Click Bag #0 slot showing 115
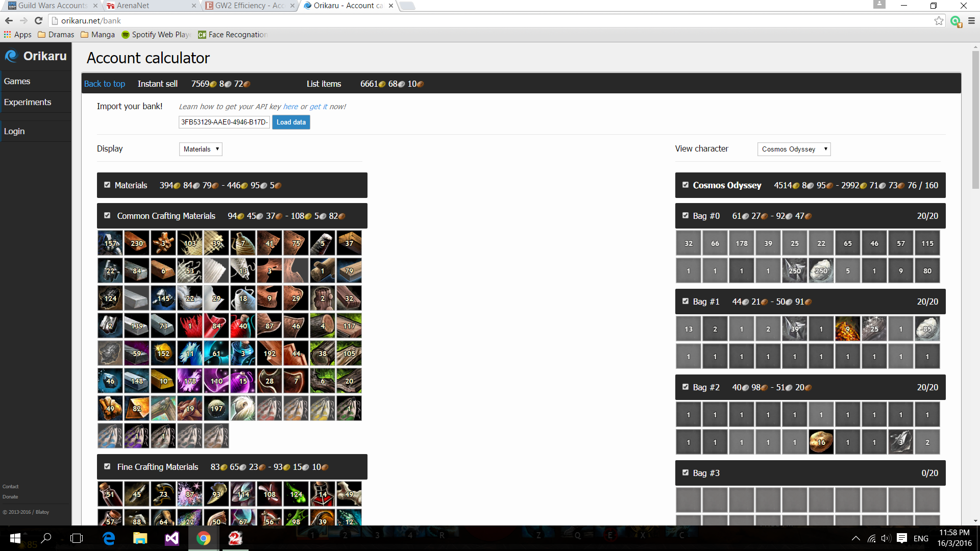 click(927, 243)
